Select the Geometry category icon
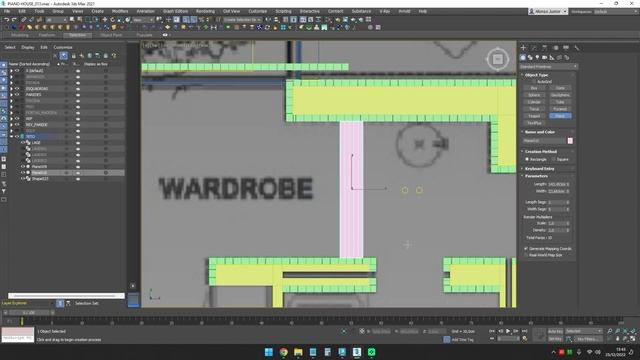This screenshot has height=360, width=640. (523, 58)
